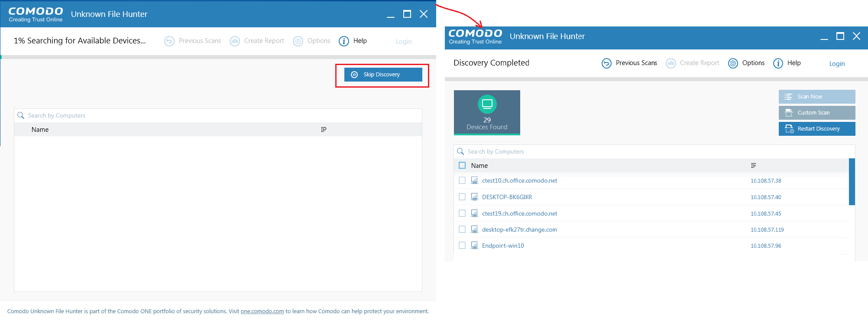868x321 pixels.
Task: Select ctest10.ch.office.comodo.net device name
Action: pos(519,180)
